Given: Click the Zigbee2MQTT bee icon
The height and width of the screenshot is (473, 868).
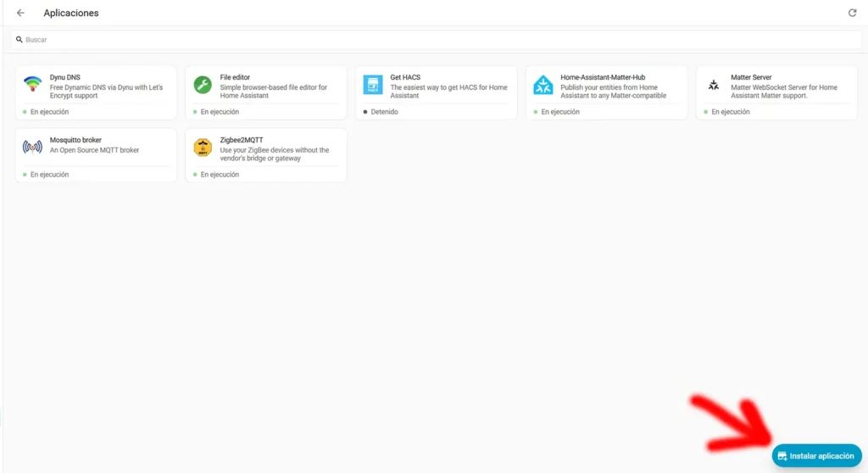Looking at the screenshot, I should [x=203, y=147].
